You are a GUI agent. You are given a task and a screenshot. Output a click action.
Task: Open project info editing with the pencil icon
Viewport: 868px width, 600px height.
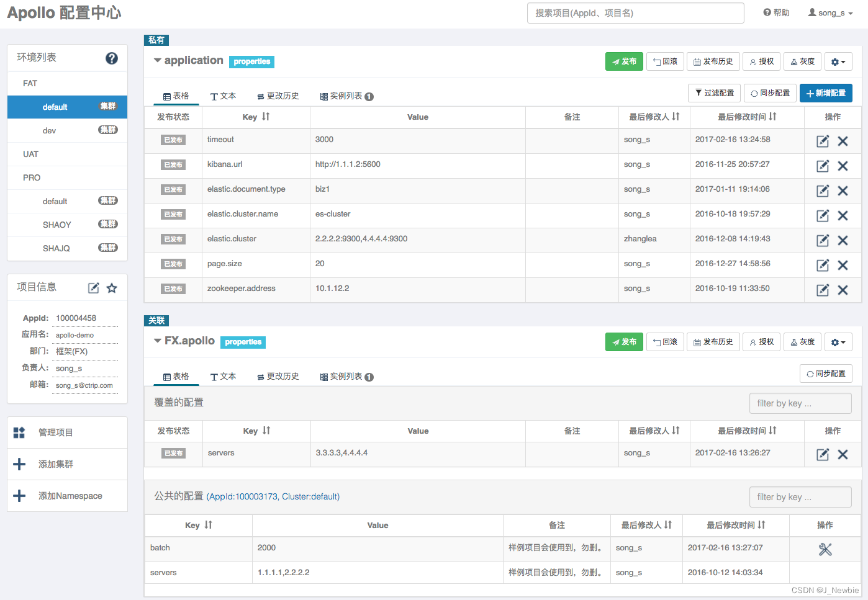94,287
